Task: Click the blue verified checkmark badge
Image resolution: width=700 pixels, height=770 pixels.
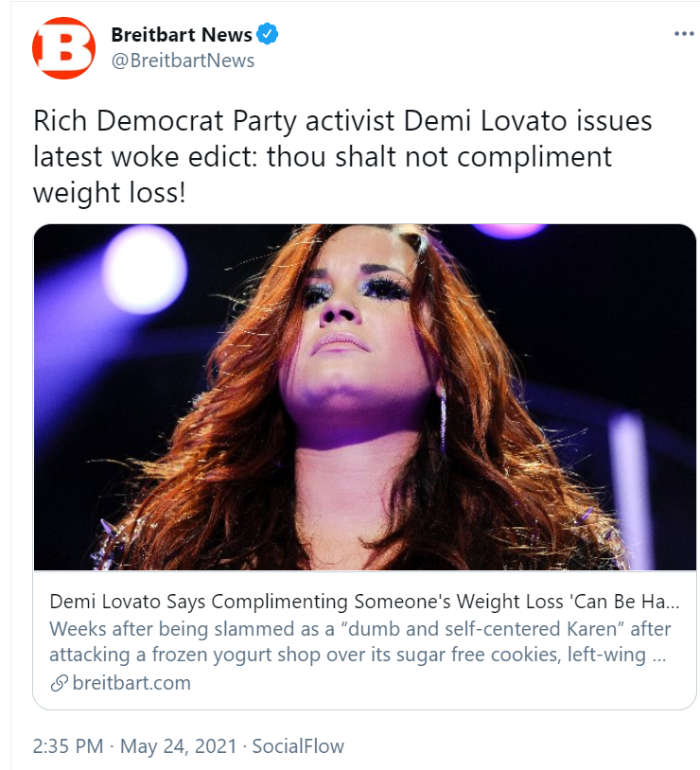Action: tap(268, 34)
